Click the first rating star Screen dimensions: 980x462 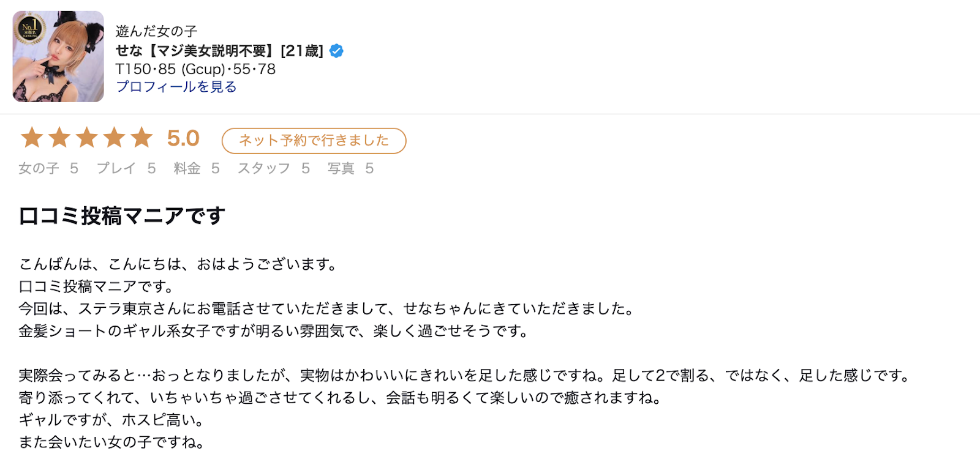32,138
